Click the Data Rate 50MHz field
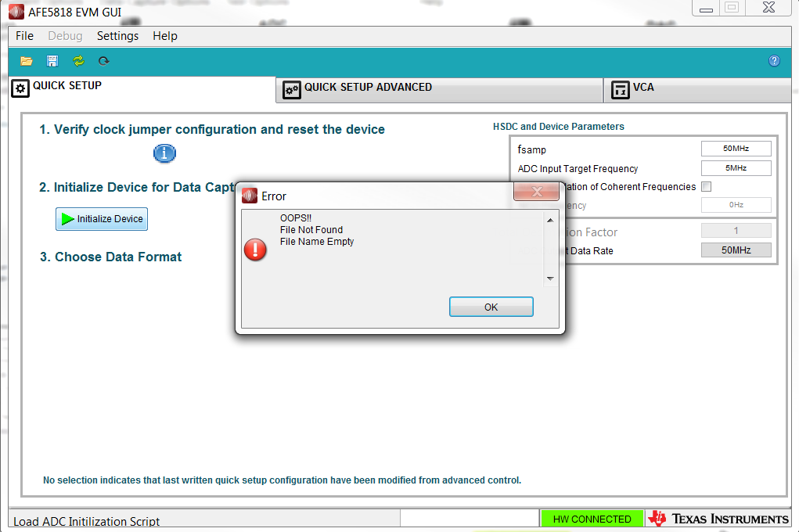 point(736,250)
